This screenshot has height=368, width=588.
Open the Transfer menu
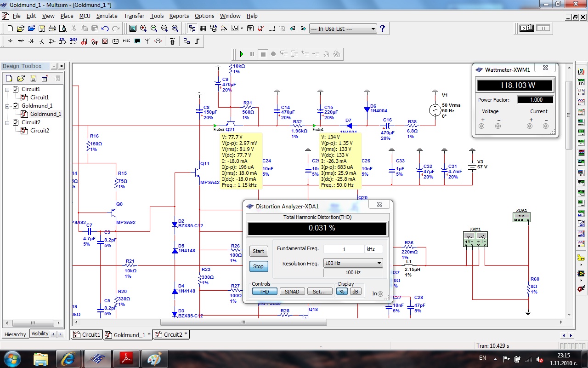click(134, 16)
